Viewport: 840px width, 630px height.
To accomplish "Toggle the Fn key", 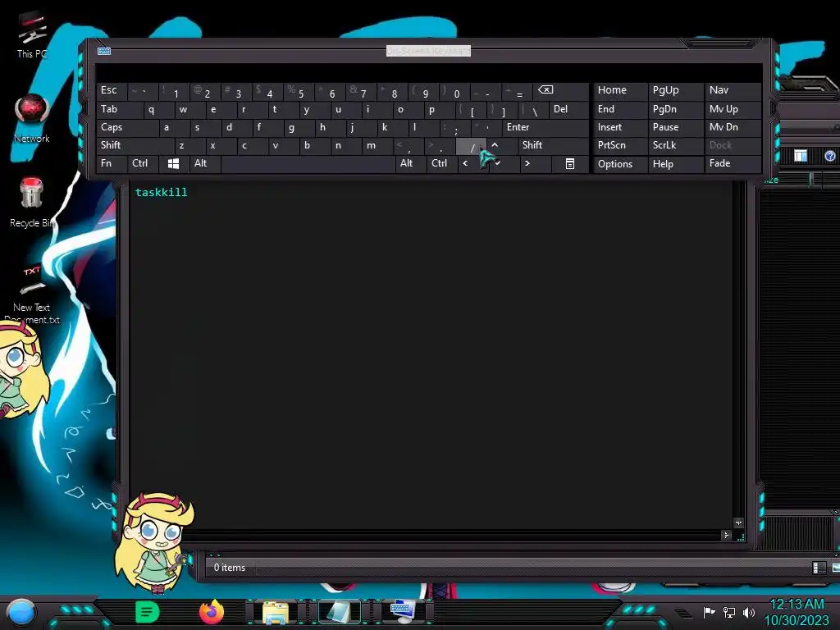I will pyautogui.click(x=112, y=164).
